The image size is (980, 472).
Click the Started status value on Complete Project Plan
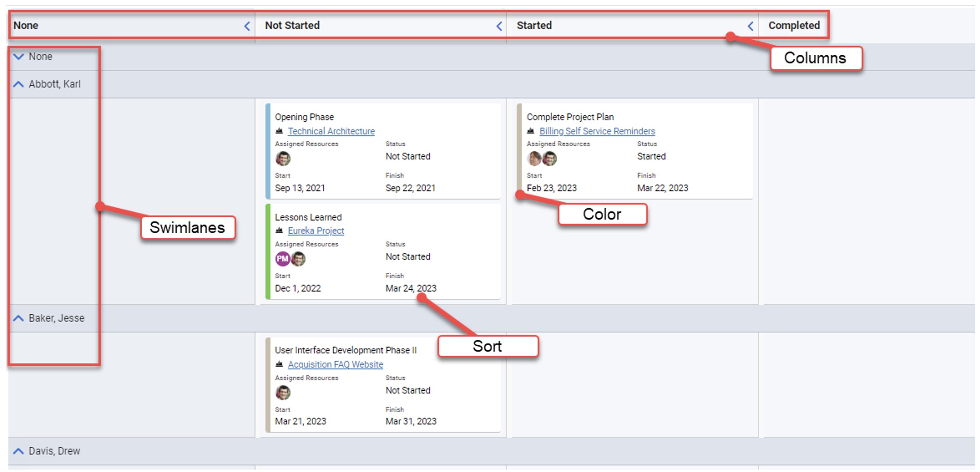click(x=651, y=156)
